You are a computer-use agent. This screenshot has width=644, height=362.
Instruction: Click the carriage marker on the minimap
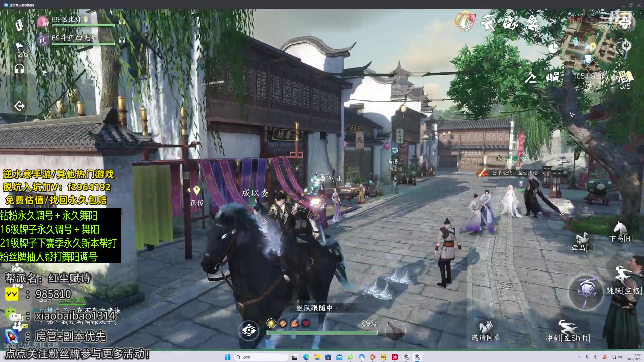587,60
